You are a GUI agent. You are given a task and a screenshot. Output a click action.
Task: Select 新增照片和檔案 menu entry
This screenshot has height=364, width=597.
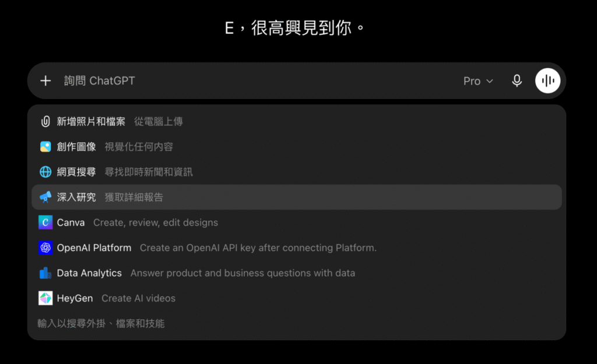click(x=297, y=121)
